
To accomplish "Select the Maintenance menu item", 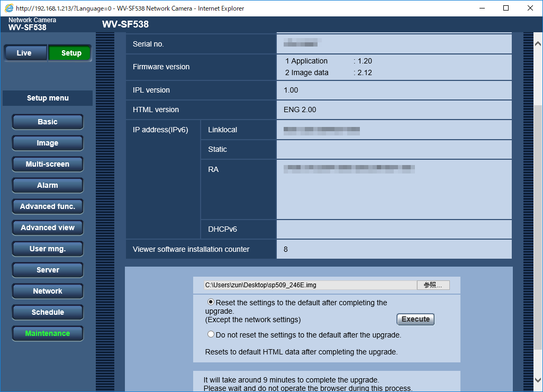I will click(x=48, y=333).
